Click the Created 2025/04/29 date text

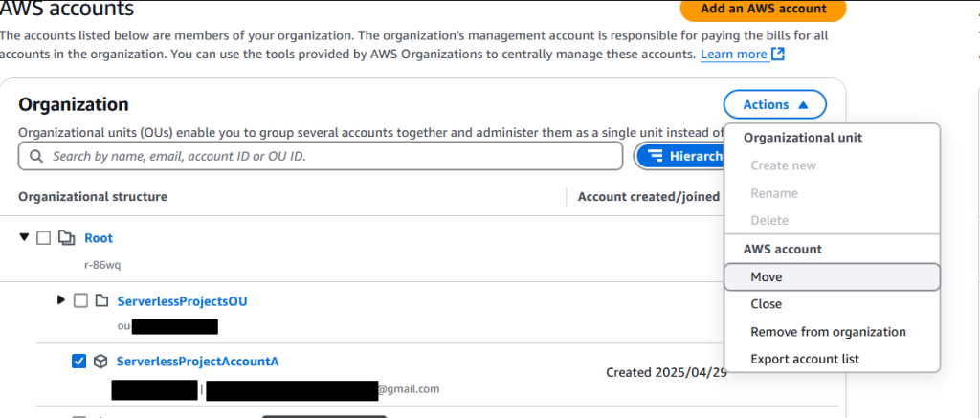coord(666,372)
